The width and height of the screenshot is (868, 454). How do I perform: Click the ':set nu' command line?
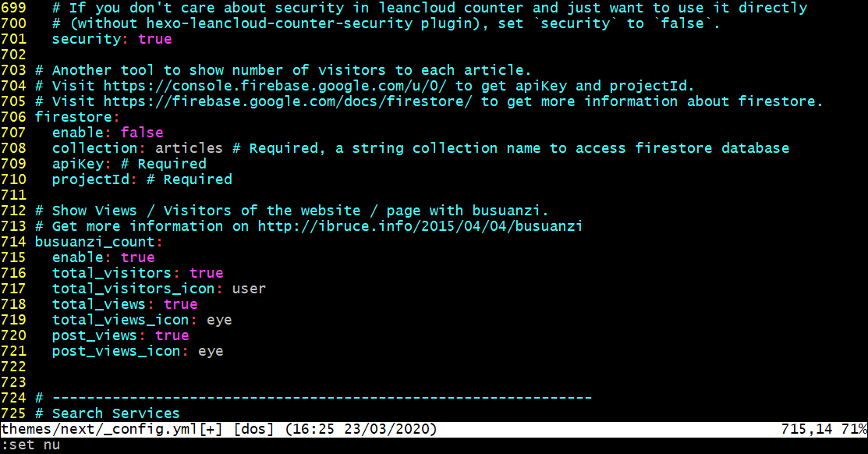pyautogui.click(x=30, y=445)
